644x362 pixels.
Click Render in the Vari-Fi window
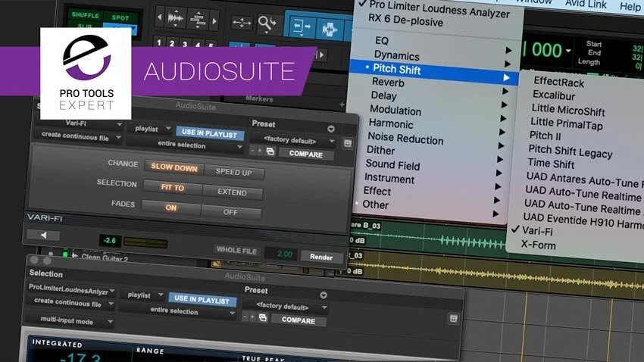coord(321,257)
